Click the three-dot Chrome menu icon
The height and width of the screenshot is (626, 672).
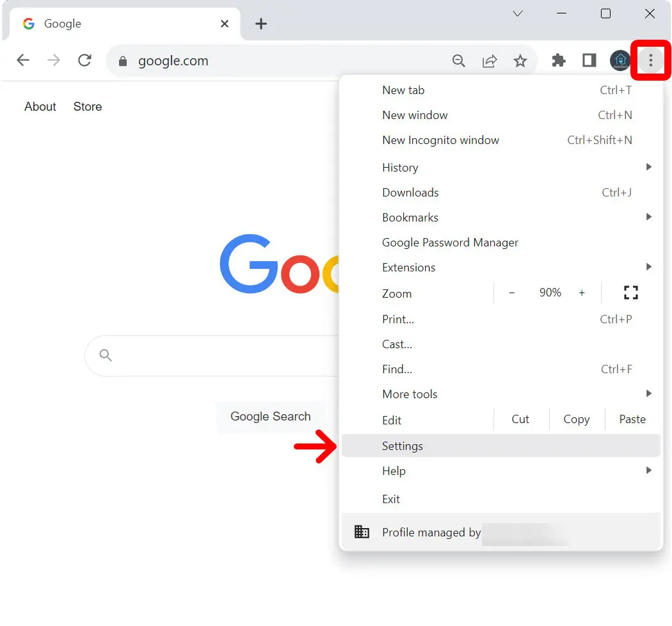coord(650,61)
